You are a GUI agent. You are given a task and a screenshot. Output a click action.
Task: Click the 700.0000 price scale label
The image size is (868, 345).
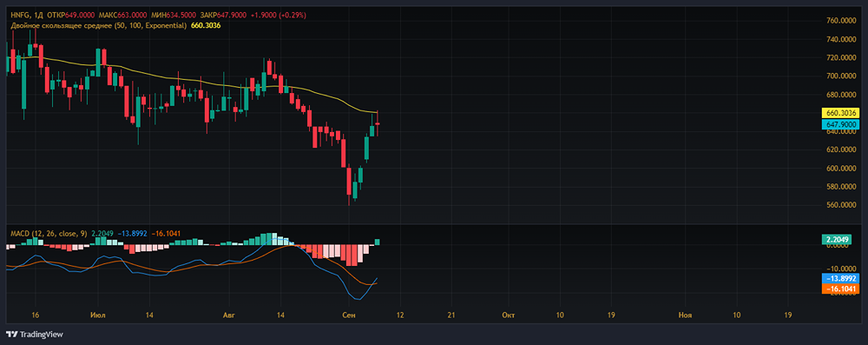(x=842, y=76)
